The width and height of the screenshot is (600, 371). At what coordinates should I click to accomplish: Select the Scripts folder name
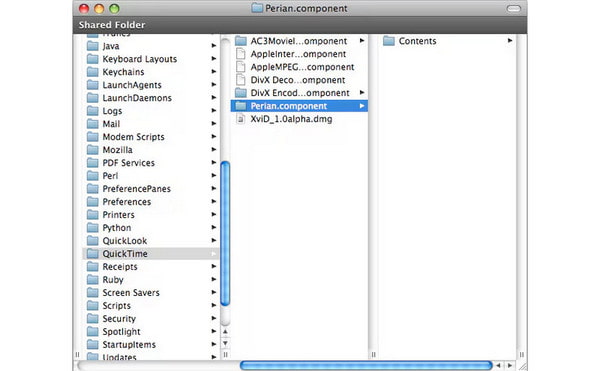pyautogui.click(x=117, y=306)
